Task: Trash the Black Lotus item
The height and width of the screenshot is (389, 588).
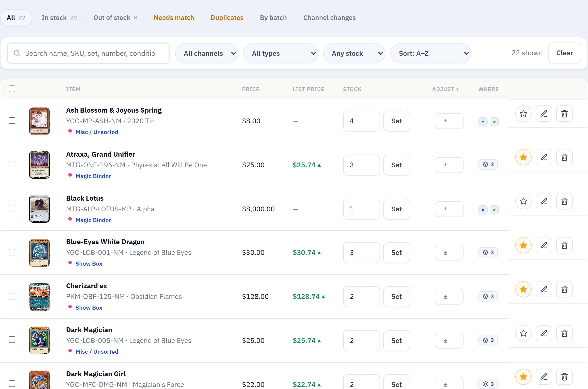Action: pos(564,201)
